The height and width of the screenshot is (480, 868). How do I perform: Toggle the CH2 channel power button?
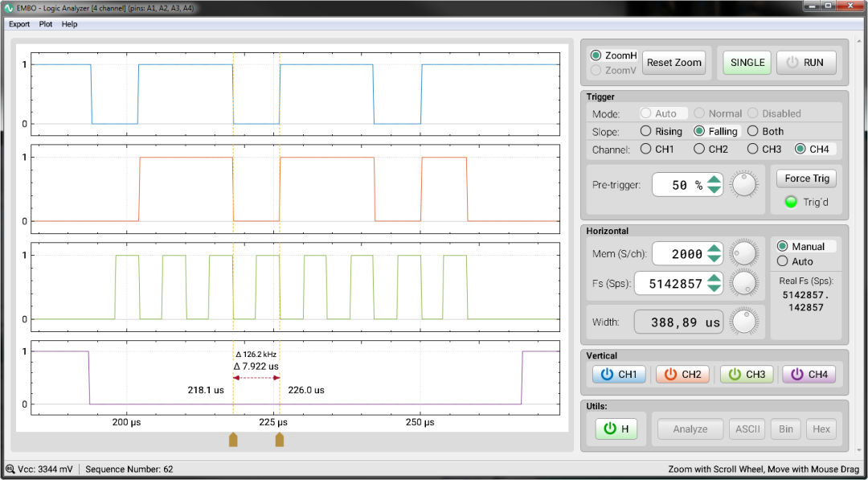[x=682, y=375]
